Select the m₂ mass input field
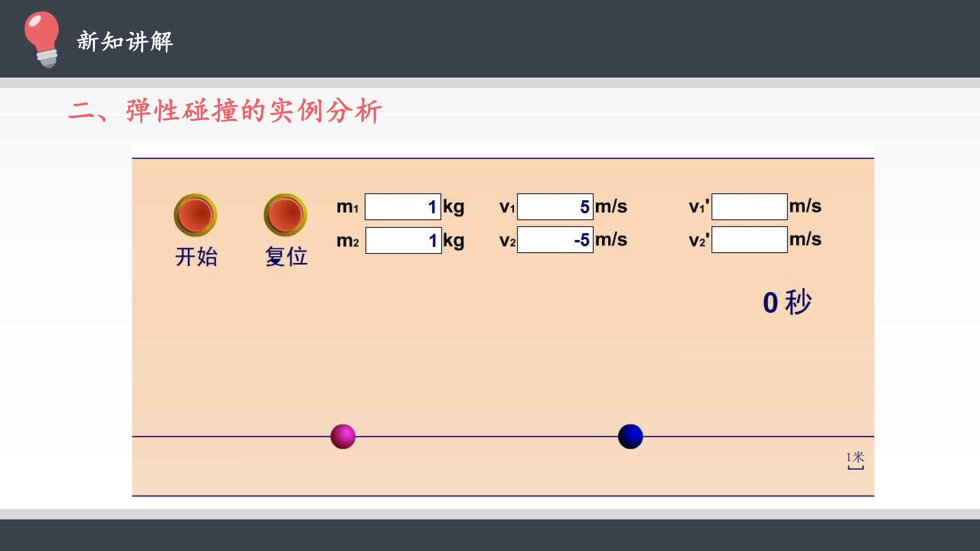This screenshot has height=551, width=980. [x=403, y=240]
